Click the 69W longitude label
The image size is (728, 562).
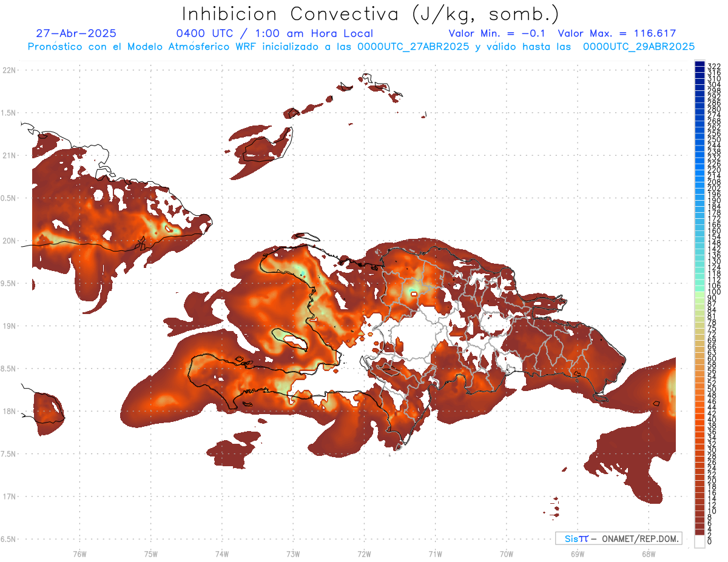(x=578, y=554)
